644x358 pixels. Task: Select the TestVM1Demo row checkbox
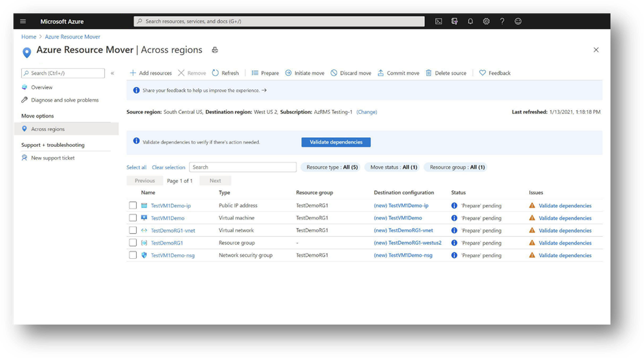tap(133, 218)
